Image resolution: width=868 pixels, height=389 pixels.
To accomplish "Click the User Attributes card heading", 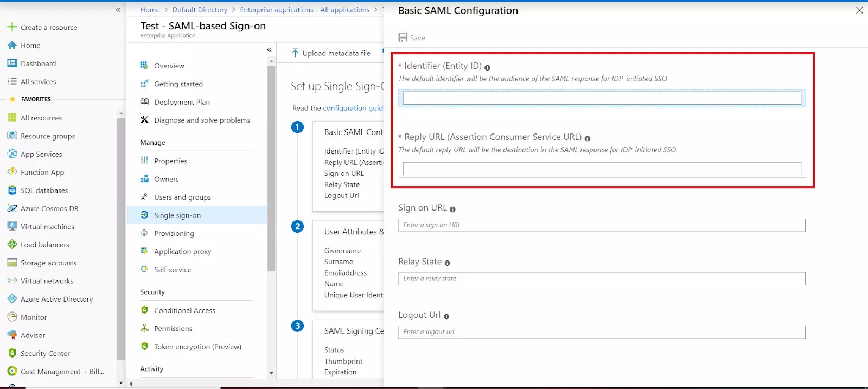I will (x=354, y=232).
